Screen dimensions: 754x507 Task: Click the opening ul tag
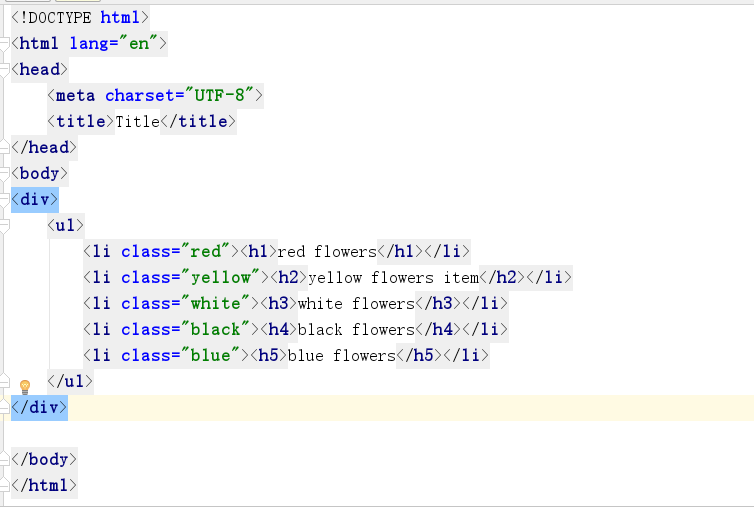[x=66, y=226]
